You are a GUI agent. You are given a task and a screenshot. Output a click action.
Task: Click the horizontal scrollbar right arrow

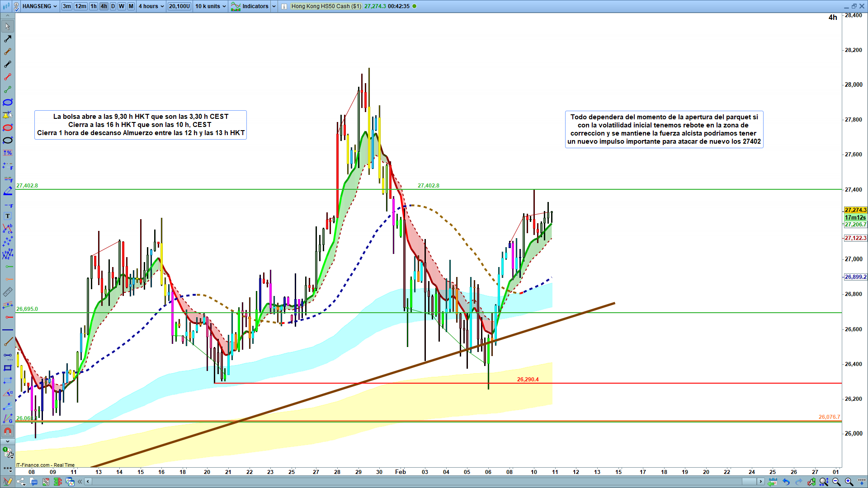pyautogui.click(x=761, y=482)
